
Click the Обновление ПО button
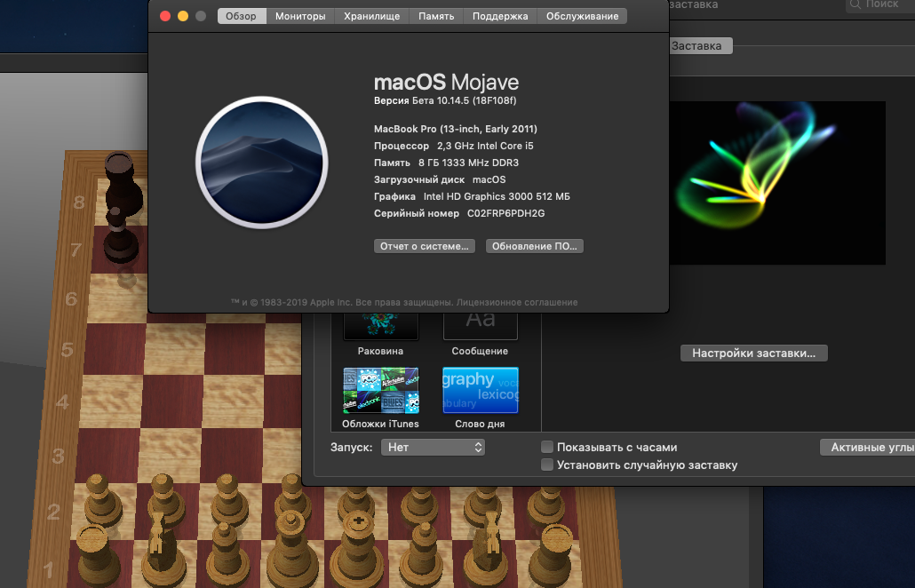point(535,246)
